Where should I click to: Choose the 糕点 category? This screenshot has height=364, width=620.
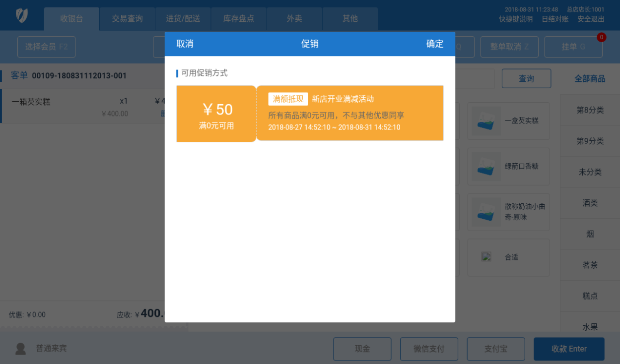[x=590, y=296]
